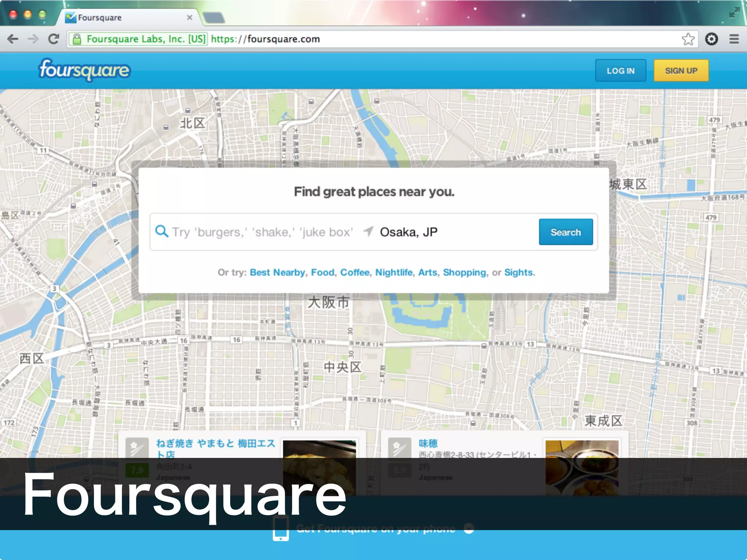The height and width of the screenshot is (560, 747).
Task: Click the phone icon in footer
Action: (281, 528)
